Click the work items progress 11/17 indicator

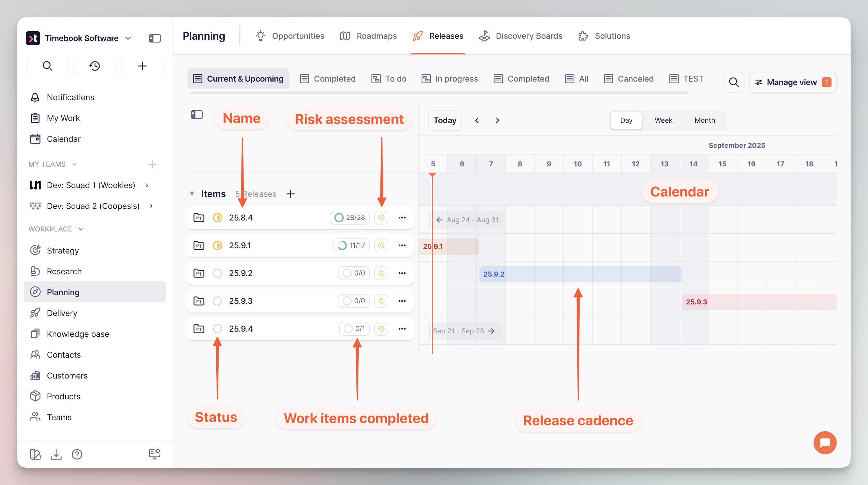[351, 245]
